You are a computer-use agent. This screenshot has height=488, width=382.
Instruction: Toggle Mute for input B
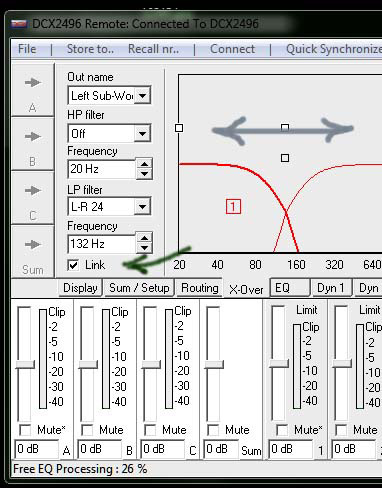point(87,430)
